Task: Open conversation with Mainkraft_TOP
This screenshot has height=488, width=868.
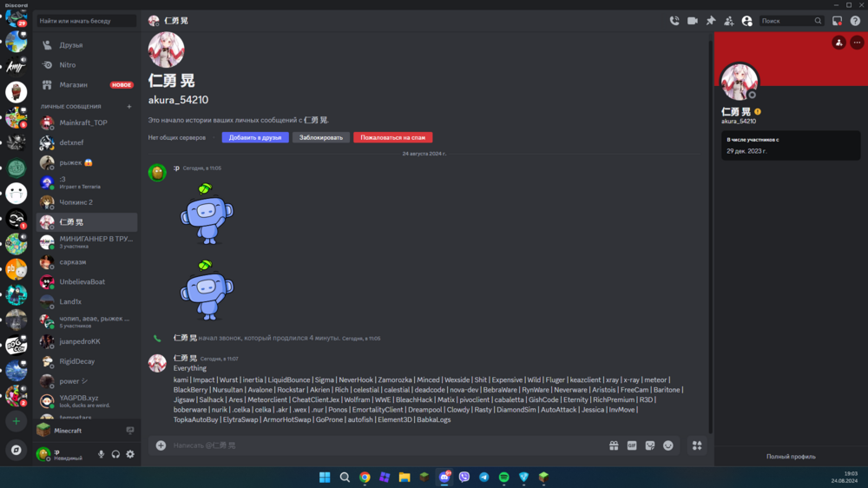Action: pos(86,122)
